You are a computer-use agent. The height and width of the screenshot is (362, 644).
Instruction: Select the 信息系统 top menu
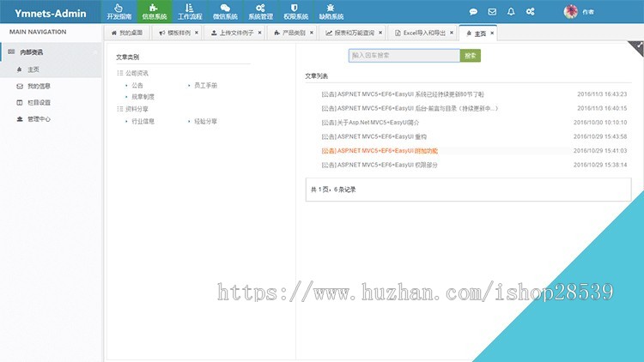tap(155, 11)
